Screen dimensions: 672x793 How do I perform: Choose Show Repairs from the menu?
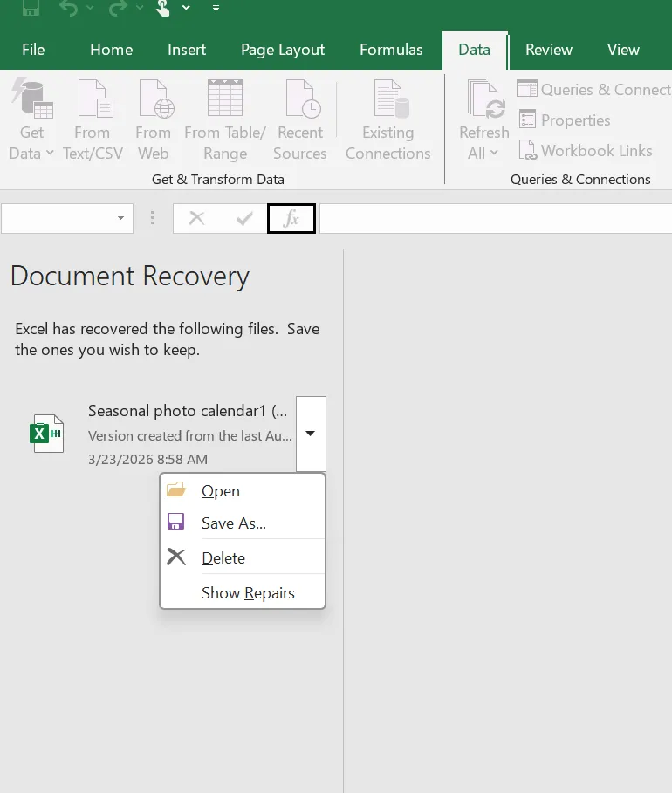click(x=243, y=592)
